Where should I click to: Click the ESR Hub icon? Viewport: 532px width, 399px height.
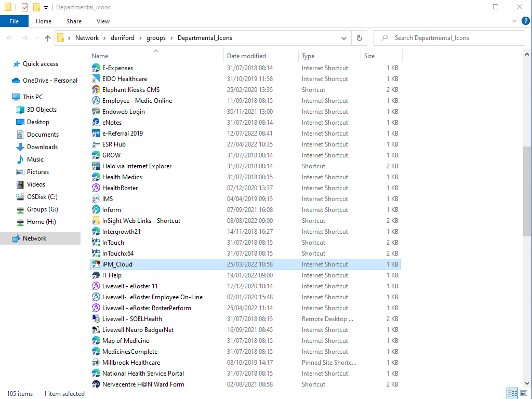click(x=96, y=144)
